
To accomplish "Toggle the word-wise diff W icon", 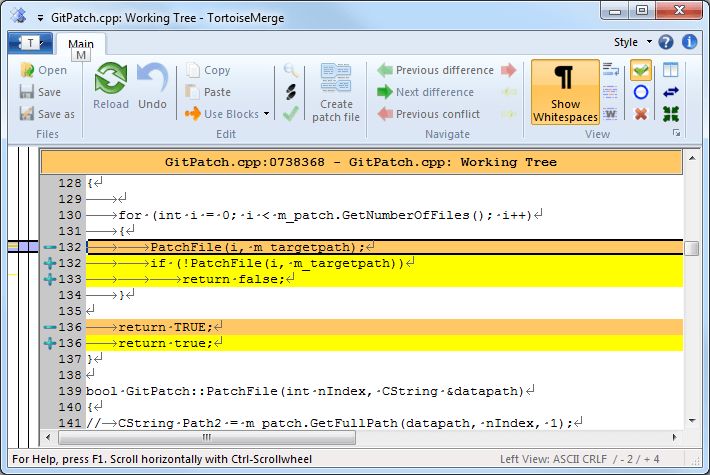I will 610,114.
